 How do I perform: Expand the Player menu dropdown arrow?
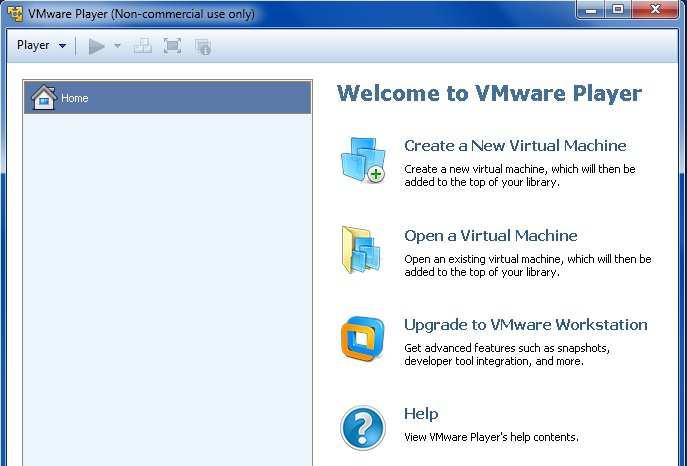tap(62, 46)
